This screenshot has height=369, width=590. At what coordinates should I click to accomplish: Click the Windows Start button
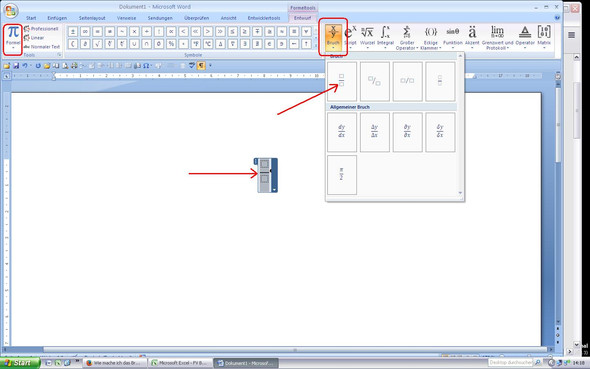pos(19,363)
